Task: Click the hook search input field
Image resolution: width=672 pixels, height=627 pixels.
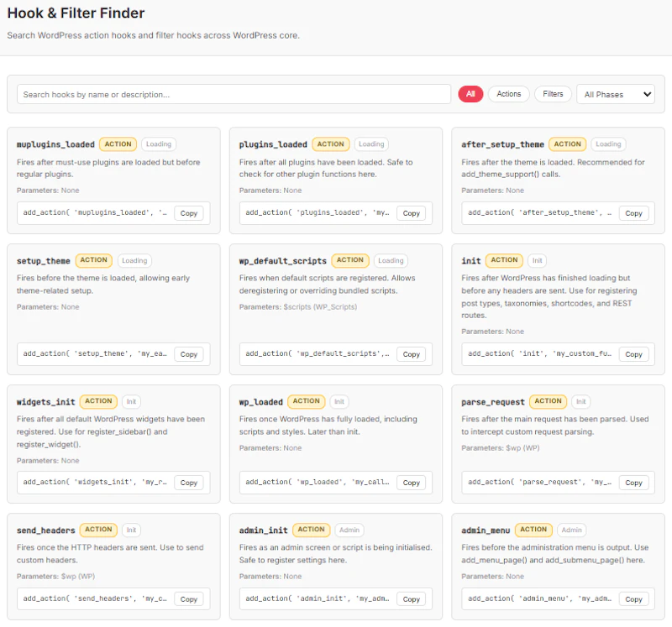Action: pos(234,94)
